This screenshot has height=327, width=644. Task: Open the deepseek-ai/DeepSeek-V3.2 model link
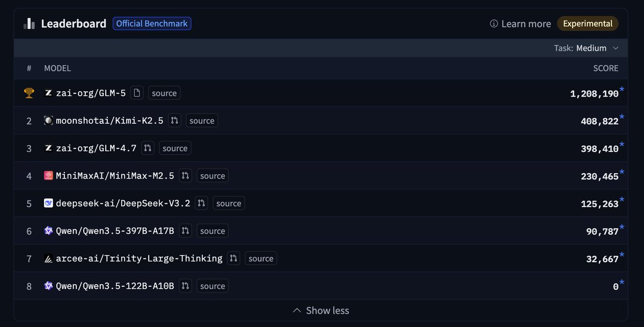(123, 204)
